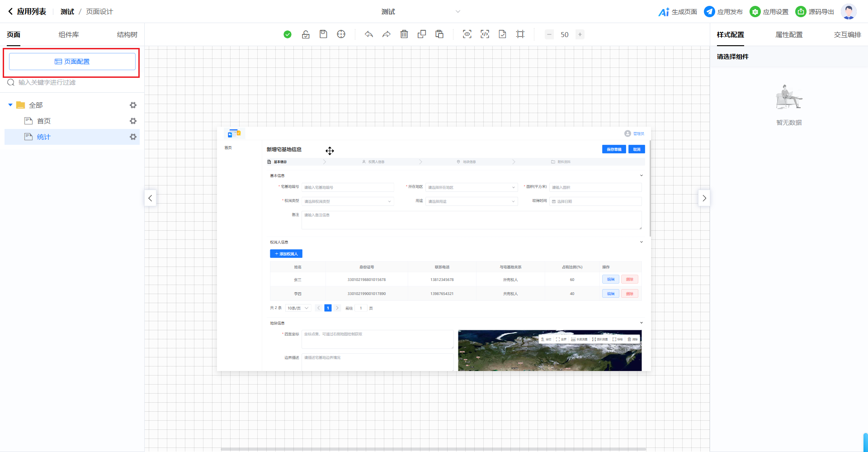Click the paste clipboard icon
Image resolution: width=868 pixels, height=452 pixels.
(439, 34)
